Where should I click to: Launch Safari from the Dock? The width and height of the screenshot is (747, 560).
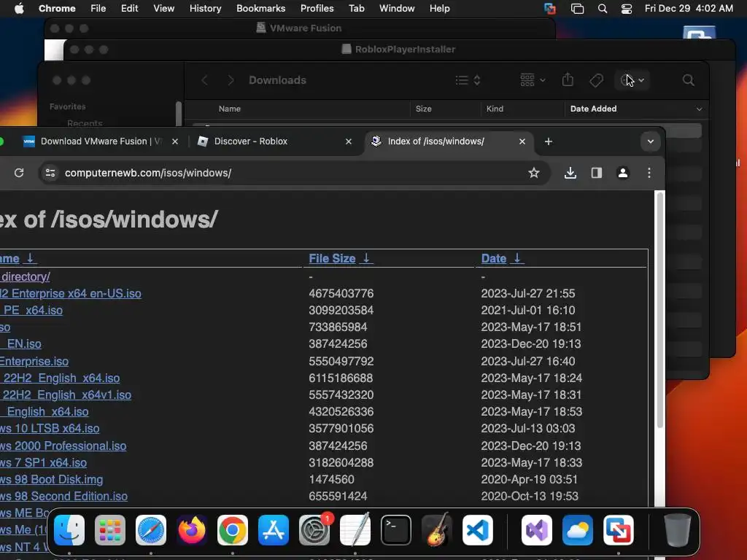(x=151, y=530)
